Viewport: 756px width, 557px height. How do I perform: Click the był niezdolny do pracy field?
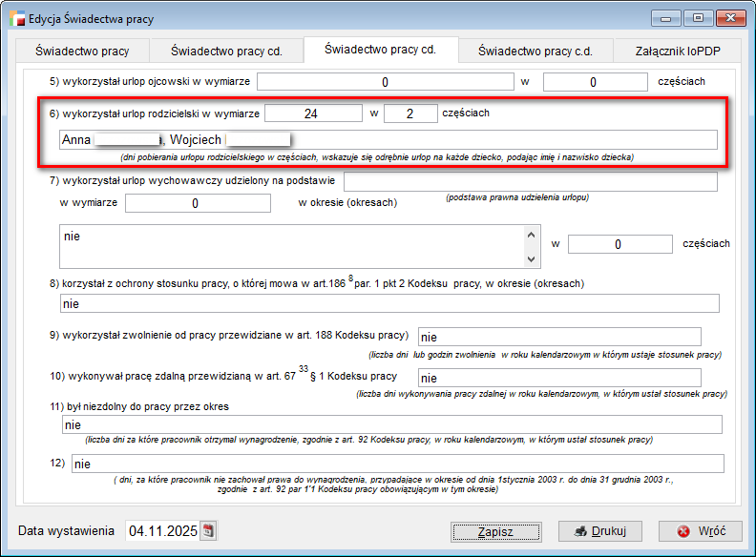389,424
